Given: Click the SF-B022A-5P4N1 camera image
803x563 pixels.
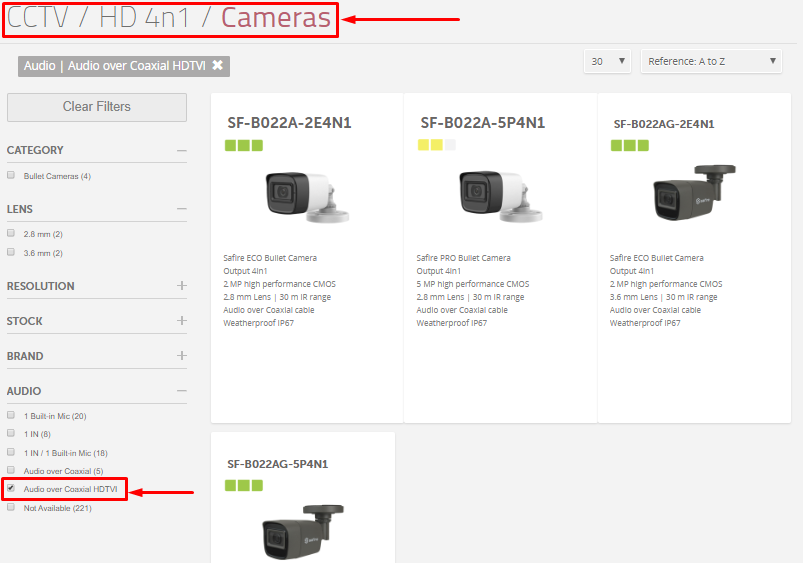Looking at the screenshot, I should pyautogui.click(x=500, y=197).
